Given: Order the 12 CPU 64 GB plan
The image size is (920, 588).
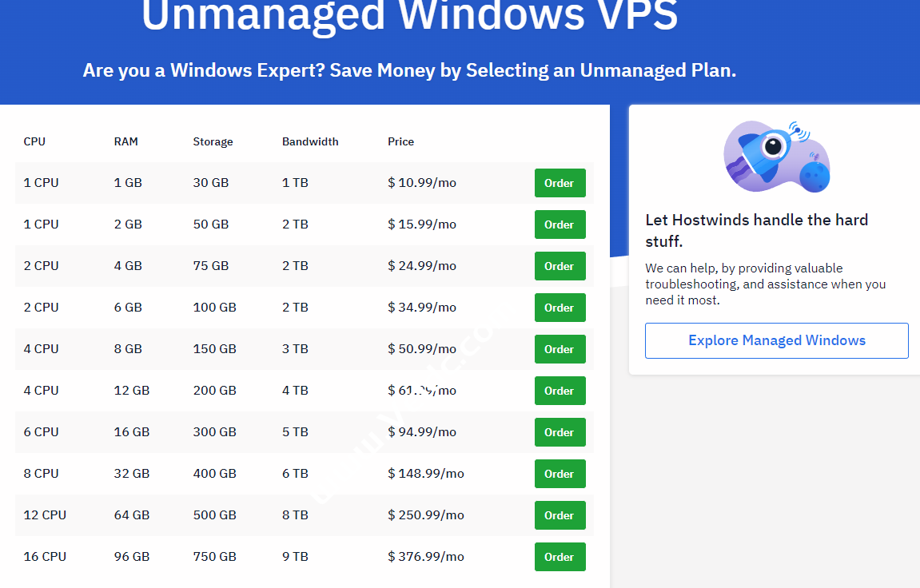Looking at the screenshot, I should click(x=560, y=515).
